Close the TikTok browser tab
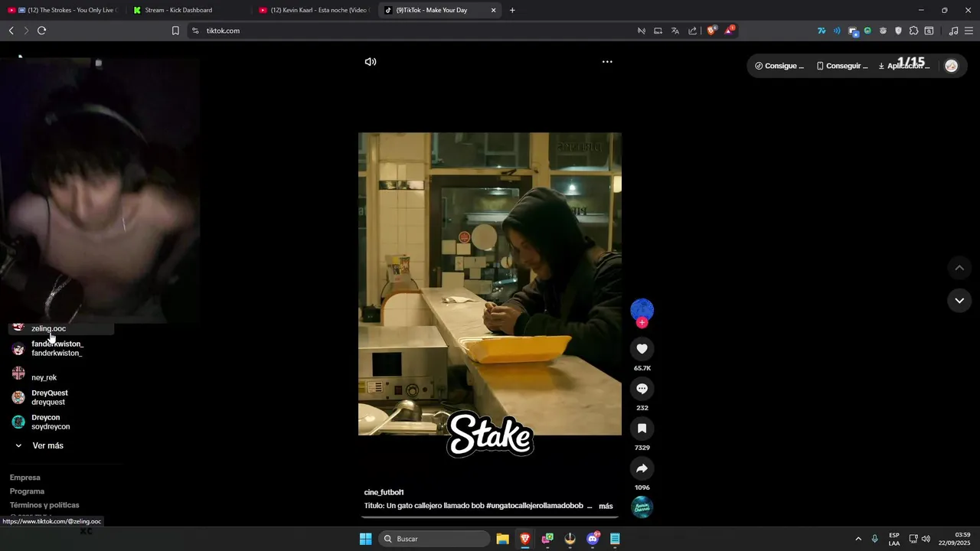980x551 pixels. (x=493, y=10)
